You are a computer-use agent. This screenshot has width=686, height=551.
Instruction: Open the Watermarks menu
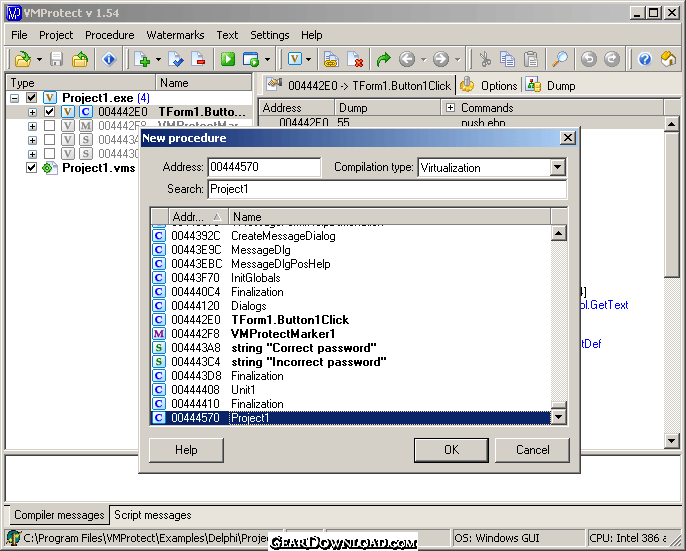point(175,35)
